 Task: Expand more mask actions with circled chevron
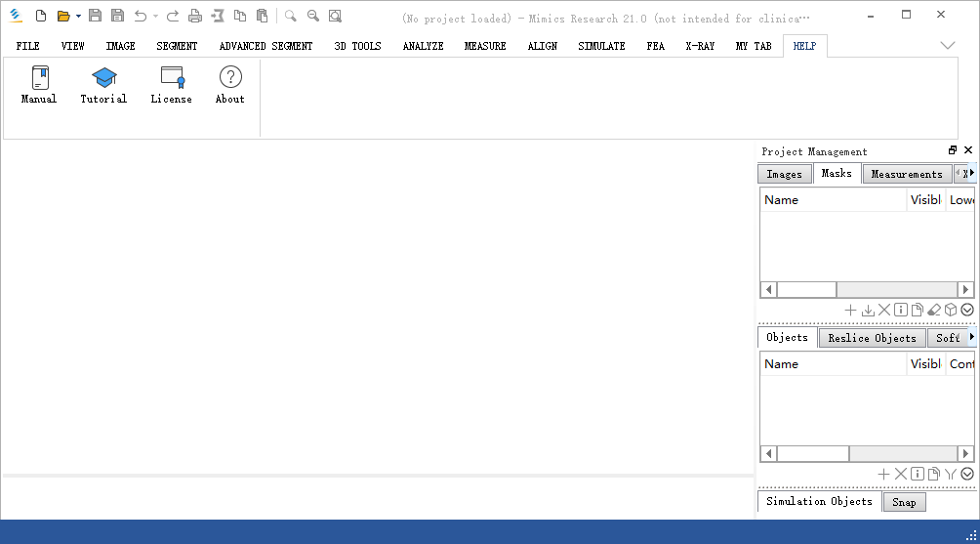click(x=967, y=311)
